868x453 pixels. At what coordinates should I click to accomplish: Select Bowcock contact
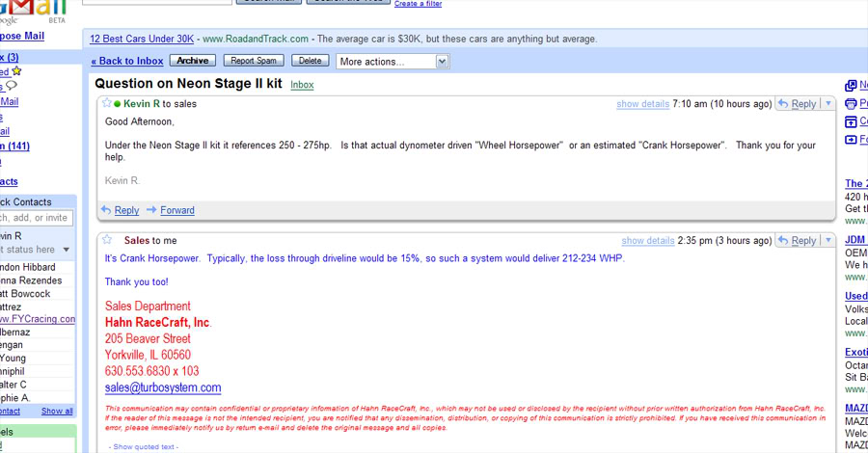point(25,294)
